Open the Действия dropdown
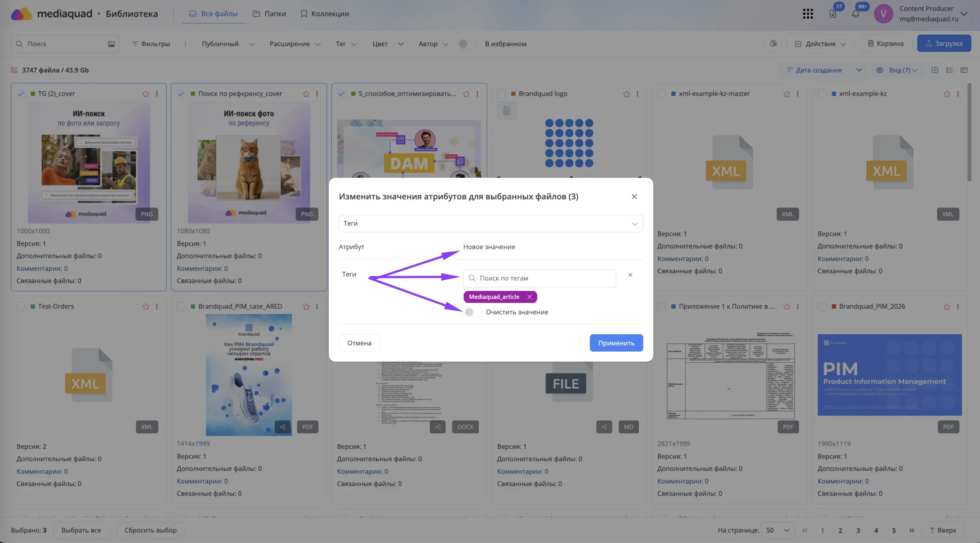Image resolution: width=980 pixels, height=543 pixels. click(820, 44)
